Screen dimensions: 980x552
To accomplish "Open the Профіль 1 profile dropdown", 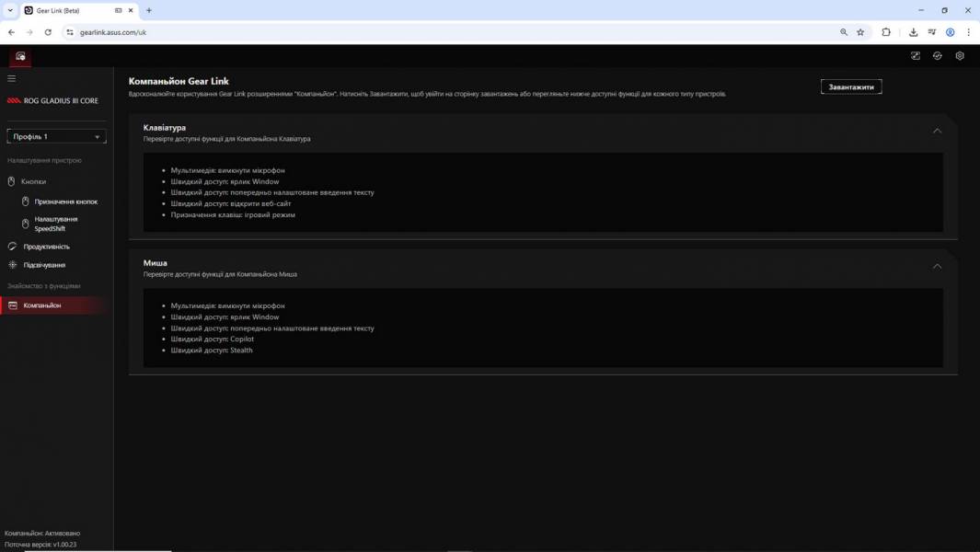I will 56,136.
